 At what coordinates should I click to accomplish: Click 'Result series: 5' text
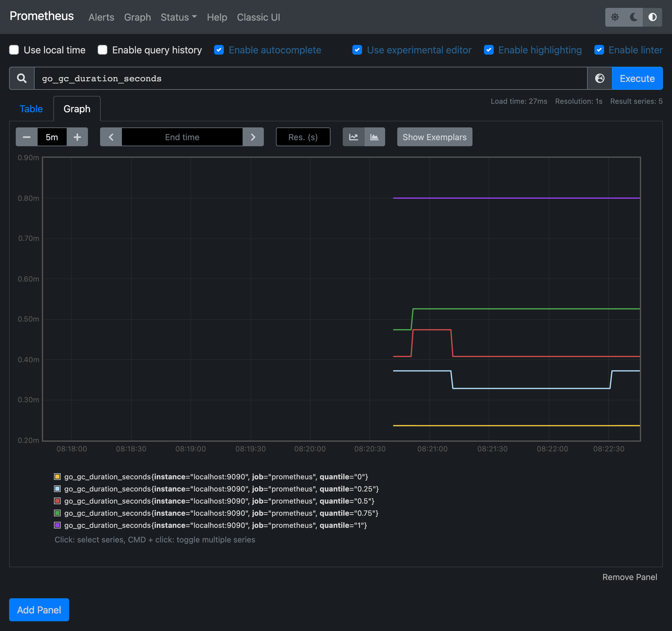(x=636, y=101)
